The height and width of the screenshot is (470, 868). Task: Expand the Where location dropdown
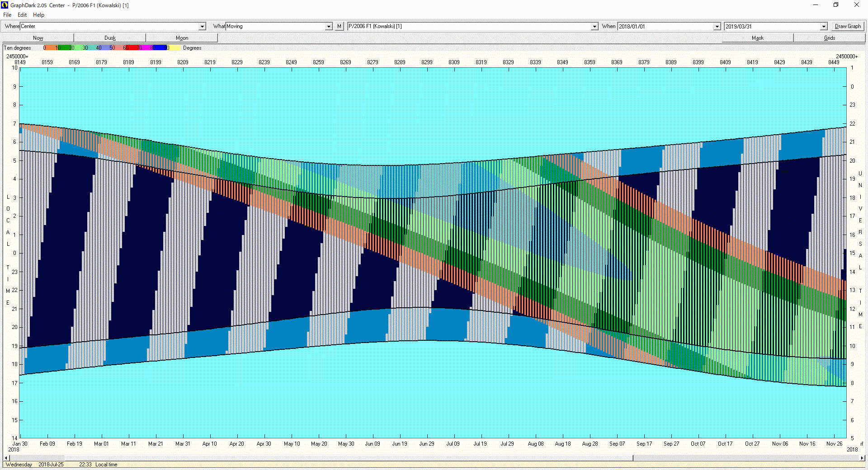pyautogui.click(x=203, y=27)
